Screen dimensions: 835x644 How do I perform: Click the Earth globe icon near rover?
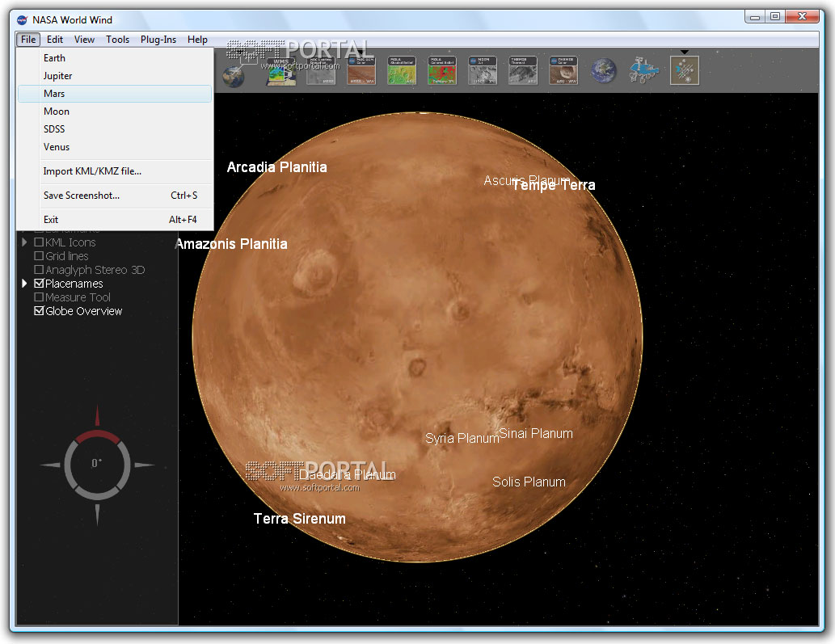pos(603,71)
